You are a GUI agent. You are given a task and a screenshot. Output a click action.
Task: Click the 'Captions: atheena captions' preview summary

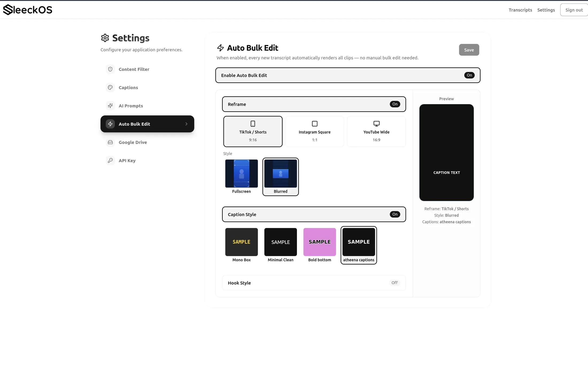pos(446,222)
